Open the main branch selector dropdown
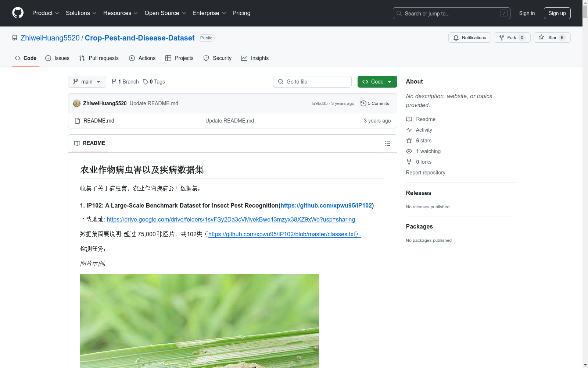The height and width of the screenshot is (368, 588). (x=87, y=82)
